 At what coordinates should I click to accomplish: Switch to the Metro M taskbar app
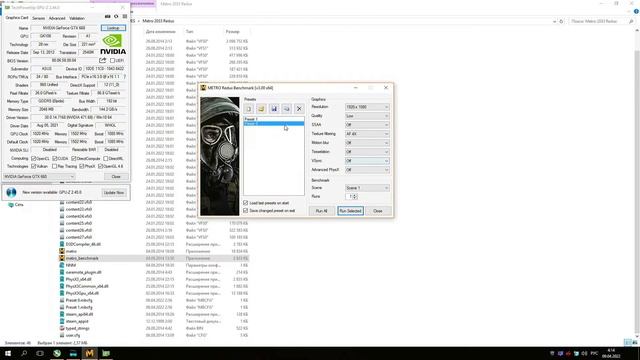pyautogui.click(x=89, y=353)
